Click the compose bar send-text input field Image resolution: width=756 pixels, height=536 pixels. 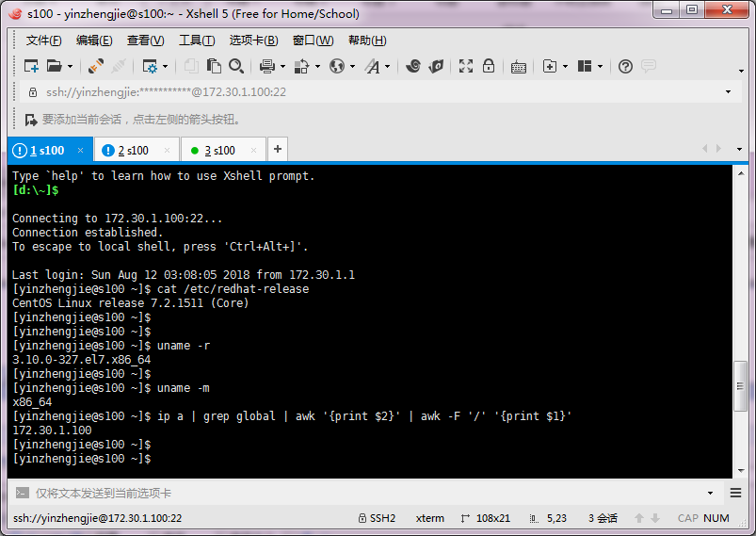click(366, 493)
